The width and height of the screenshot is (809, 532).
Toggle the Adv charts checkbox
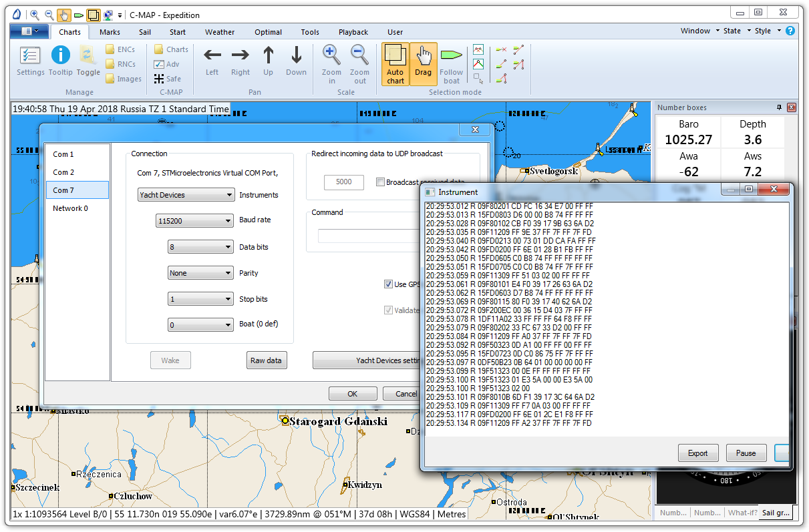(x=159, y=64)
